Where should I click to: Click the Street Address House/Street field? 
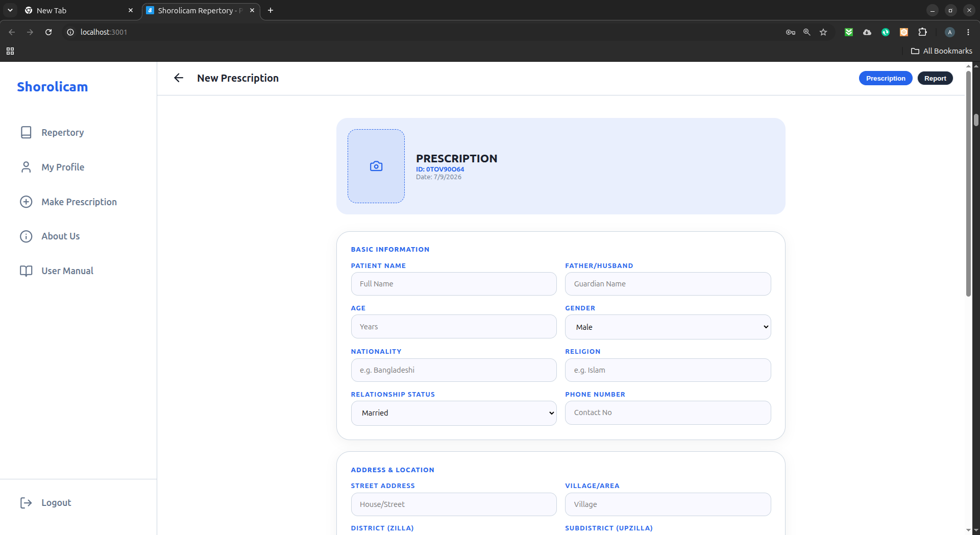tap(454, 504)
